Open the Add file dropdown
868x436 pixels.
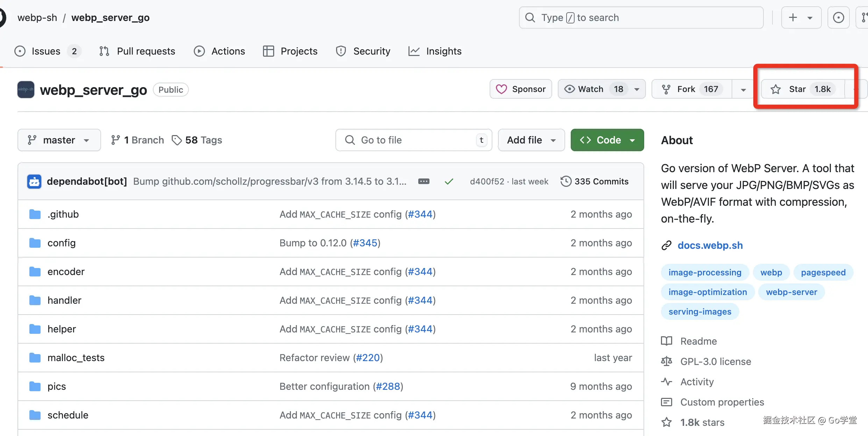pos(531,140)
